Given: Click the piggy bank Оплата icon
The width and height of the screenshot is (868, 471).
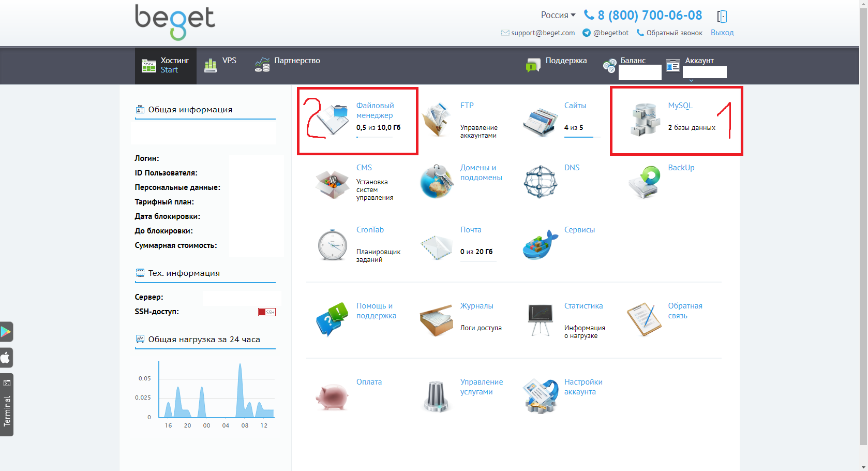Looking at the screenshot, I should point(332,397).
